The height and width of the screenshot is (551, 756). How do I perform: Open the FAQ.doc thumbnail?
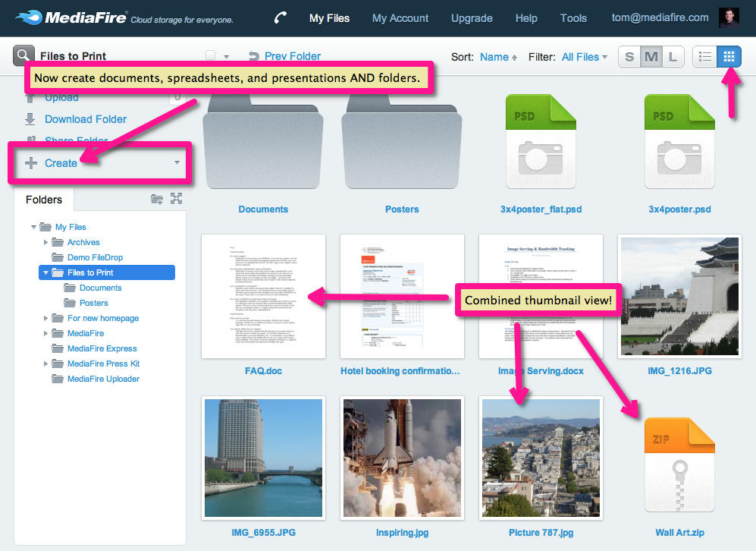click(x=263, y=296)
